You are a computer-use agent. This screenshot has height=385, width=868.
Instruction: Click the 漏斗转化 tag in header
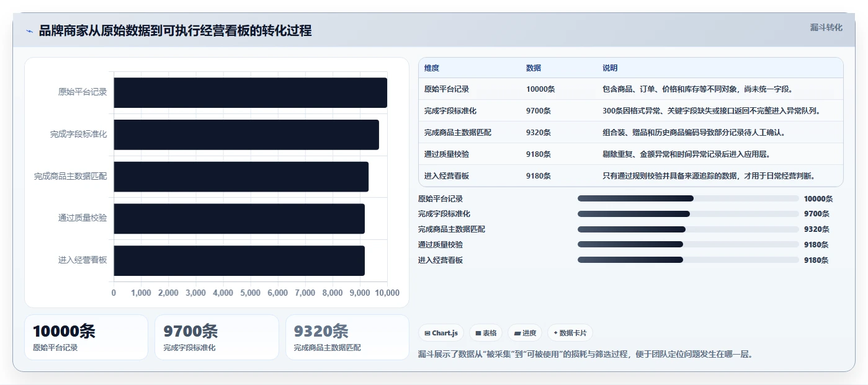(826, 27)
